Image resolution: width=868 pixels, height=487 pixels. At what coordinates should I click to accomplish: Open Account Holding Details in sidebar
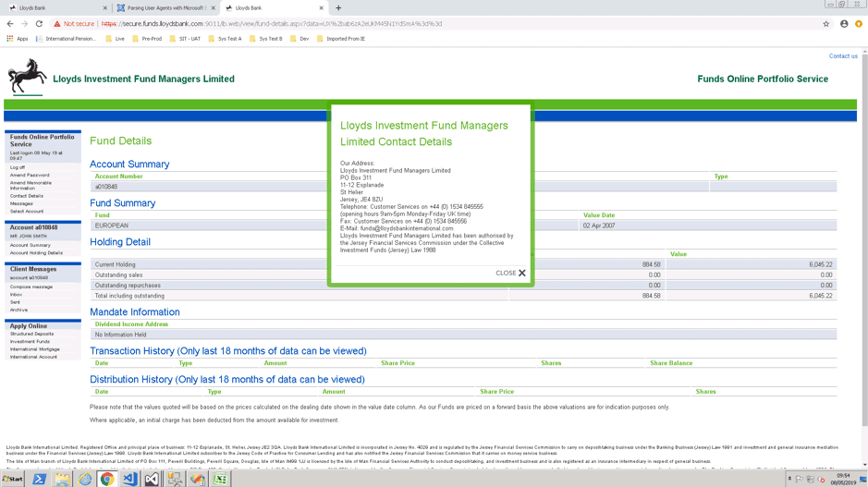[x=36, y=253]
